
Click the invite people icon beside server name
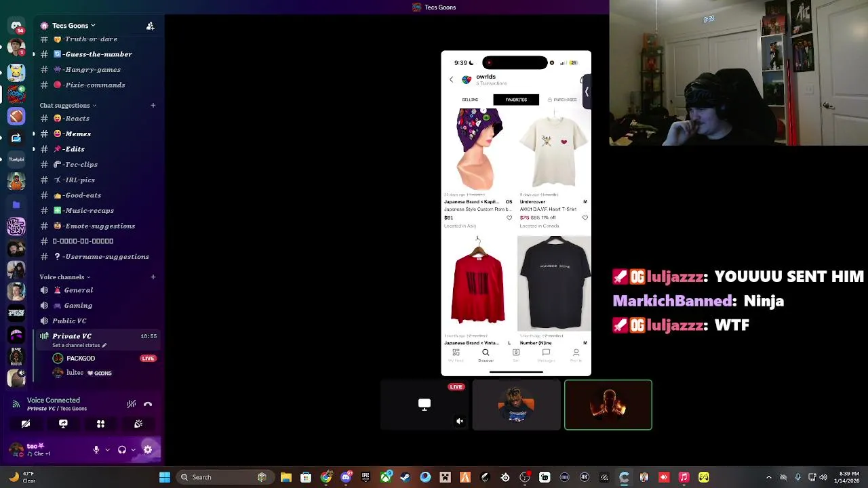point(151,26)
